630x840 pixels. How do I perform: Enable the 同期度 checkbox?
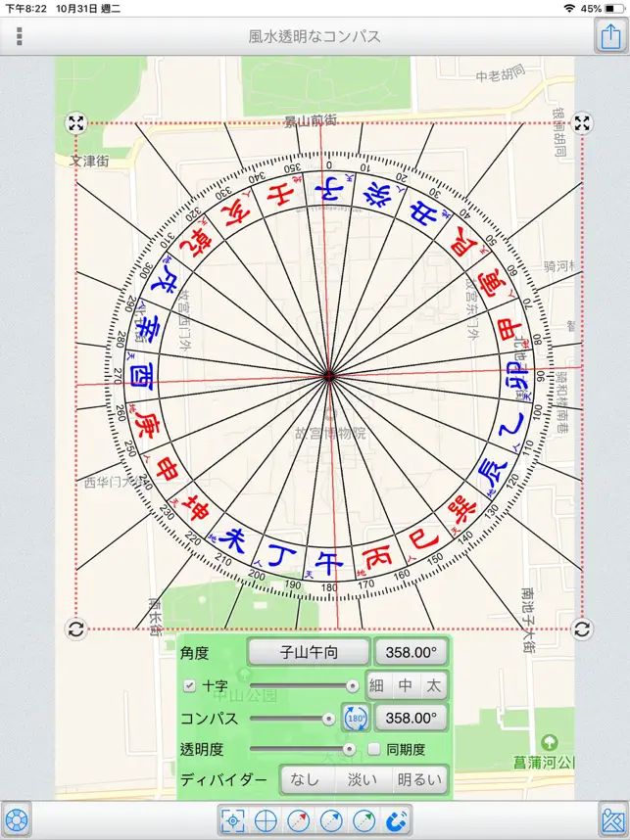click(374, 749)
